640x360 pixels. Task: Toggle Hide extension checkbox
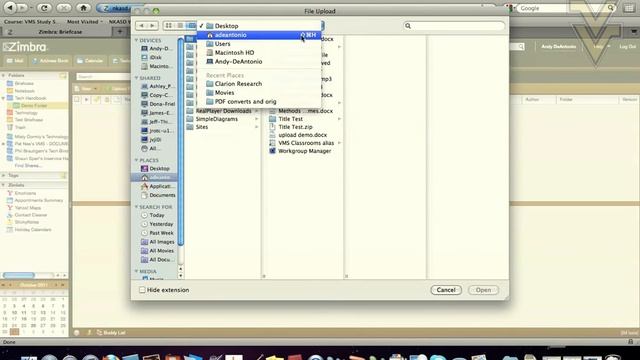tap(142, 290)
